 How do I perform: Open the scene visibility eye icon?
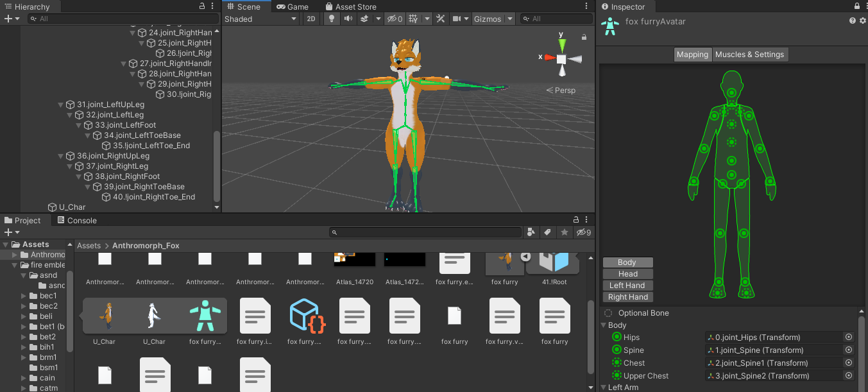(392, 19)
